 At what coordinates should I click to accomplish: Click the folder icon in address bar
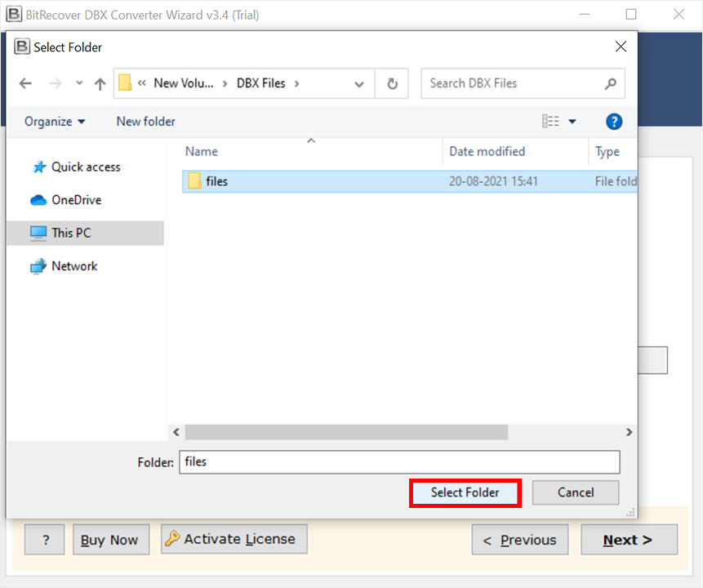tap(125, 83)
